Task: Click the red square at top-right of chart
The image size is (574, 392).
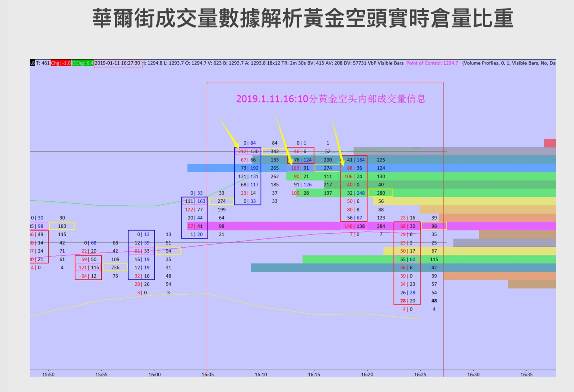Action: [x=550, y=143]
